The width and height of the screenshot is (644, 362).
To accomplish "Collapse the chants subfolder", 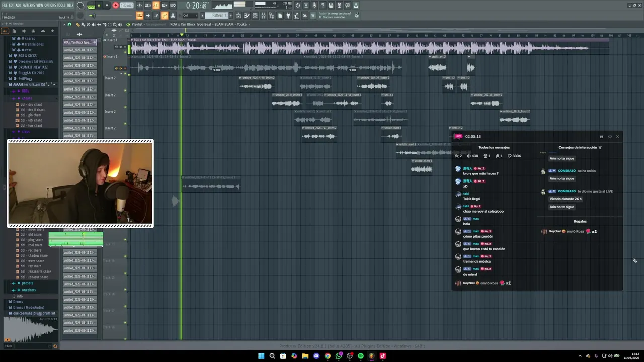I will coord(26,98).
